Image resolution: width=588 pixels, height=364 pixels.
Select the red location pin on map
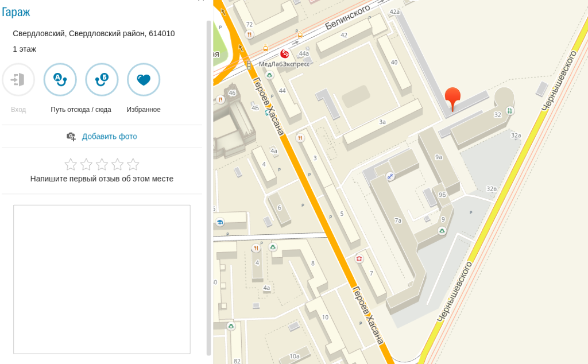452,99
